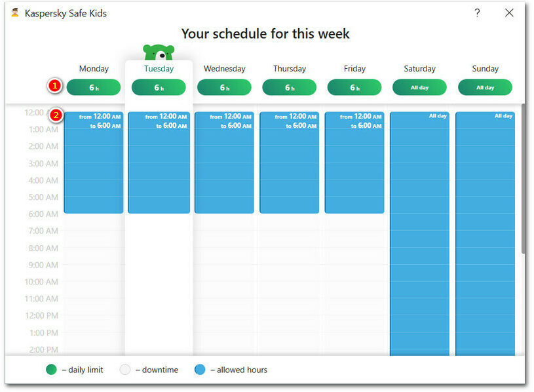
Task: Click Monday's 6 h daily limit pill
Action: [93, 87]
